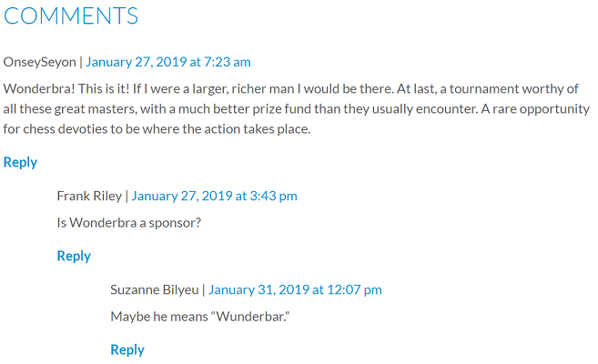Viewport: 598px width, 364px height.
Task: Reply to Frank Riley's comment
Action: [x=74, y=256]
